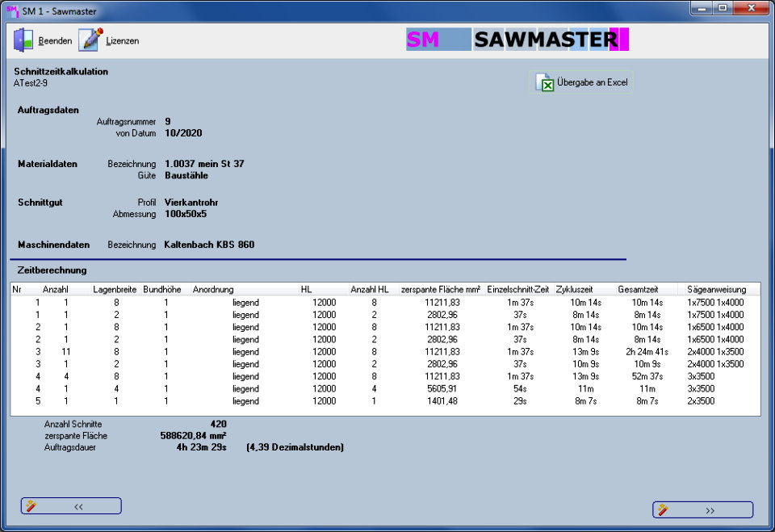Screen dimensions: 775x532
Task: Click the SM Sawmaster logo banner
Action: 517,40
